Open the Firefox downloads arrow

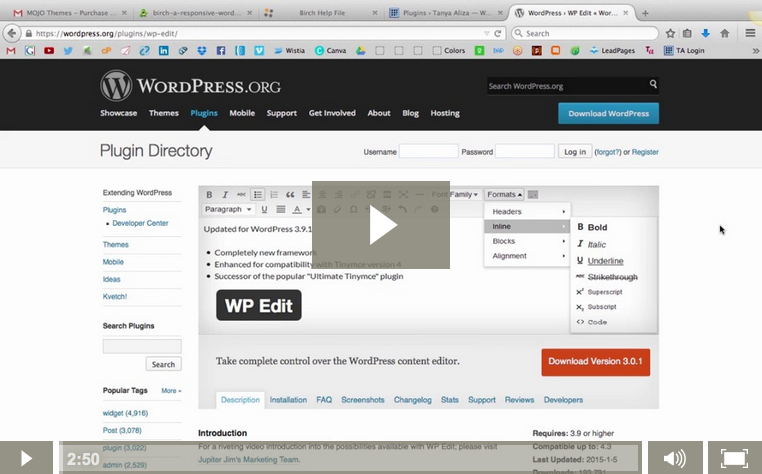click(x=706, y=34)
